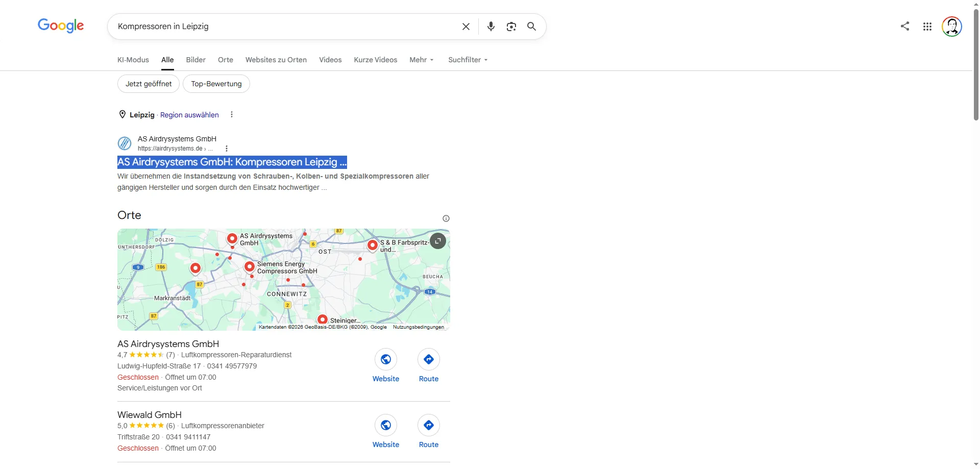Image resolution: width=980 pixels, height=469 pixels.
Task: Click the Region auswählen link
Action: pyautogui.click(x=189, y=115)
